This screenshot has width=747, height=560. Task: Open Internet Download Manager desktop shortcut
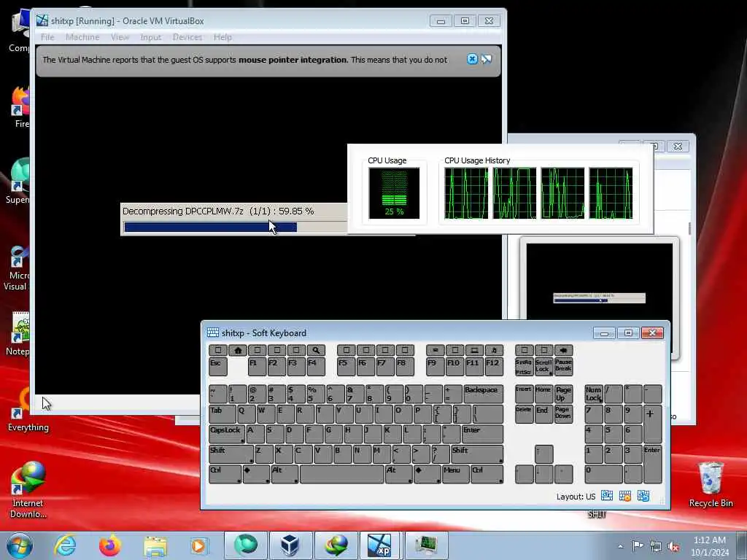[x=28, y=489]
